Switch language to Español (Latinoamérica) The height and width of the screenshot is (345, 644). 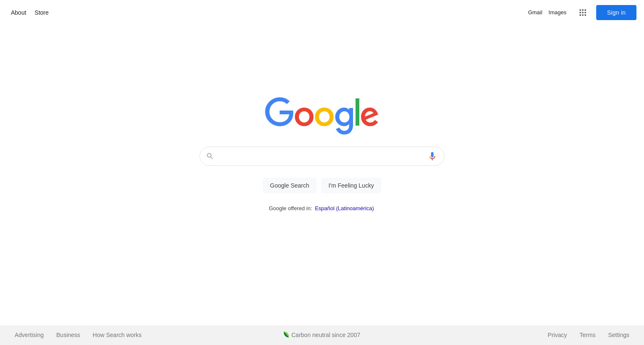tap(344, 208)
